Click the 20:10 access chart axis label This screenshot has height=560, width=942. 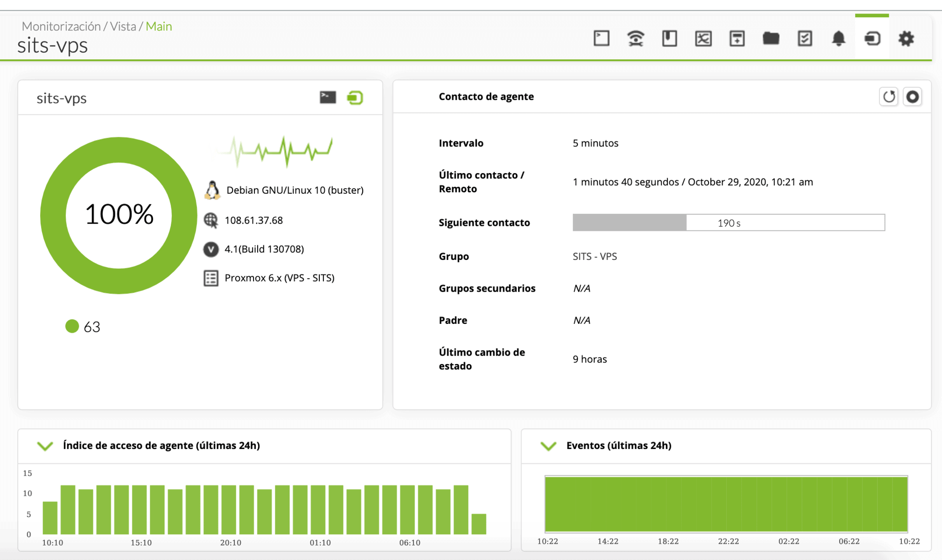tap(231, 543)
